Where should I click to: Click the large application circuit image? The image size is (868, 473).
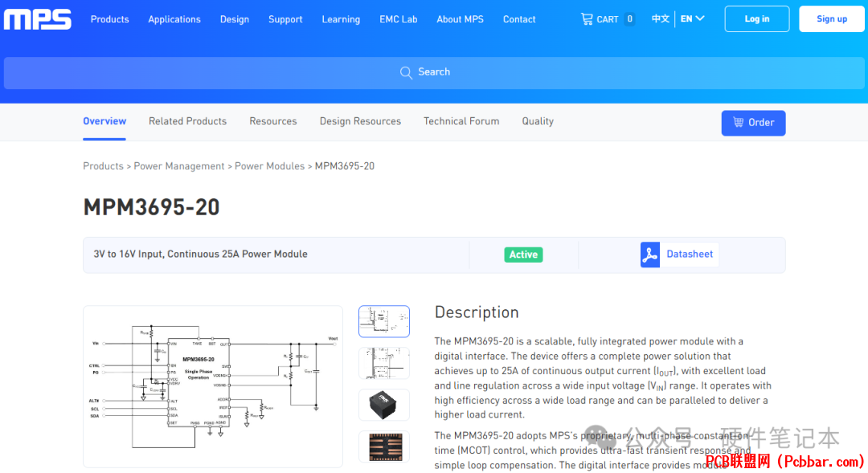point(213,387)
